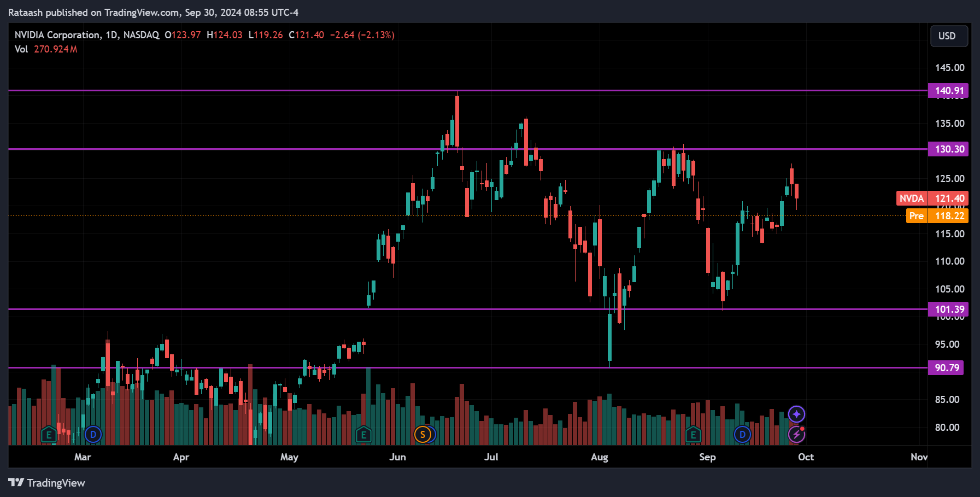Click the Vol 270.924M volume legend
Screen dimensions: 980x497
[46, 49]
